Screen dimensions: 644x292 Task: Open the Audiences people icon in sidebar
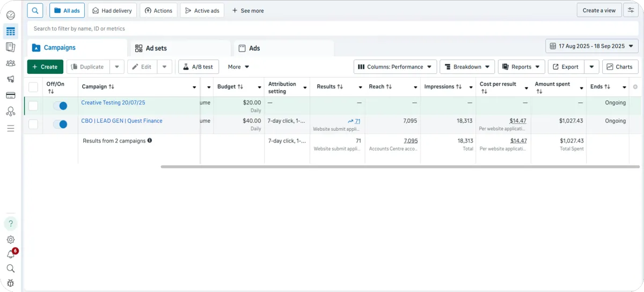(x=10, y=63)
